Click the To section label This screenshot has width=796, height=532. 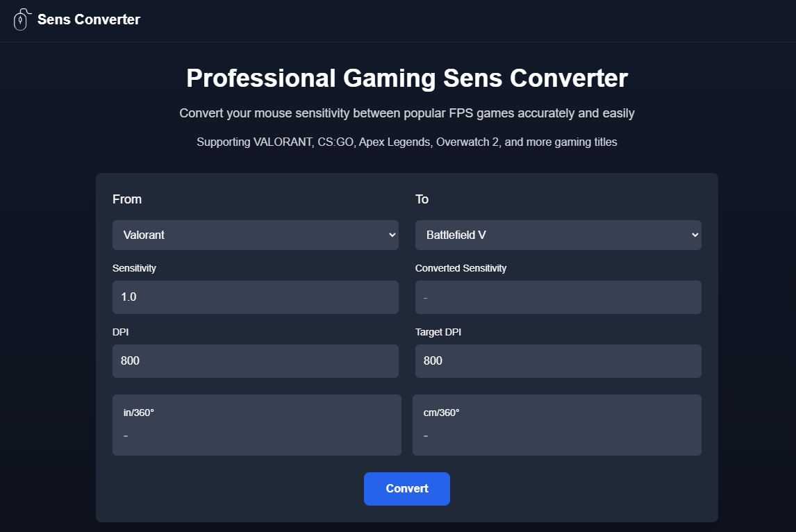422,199
